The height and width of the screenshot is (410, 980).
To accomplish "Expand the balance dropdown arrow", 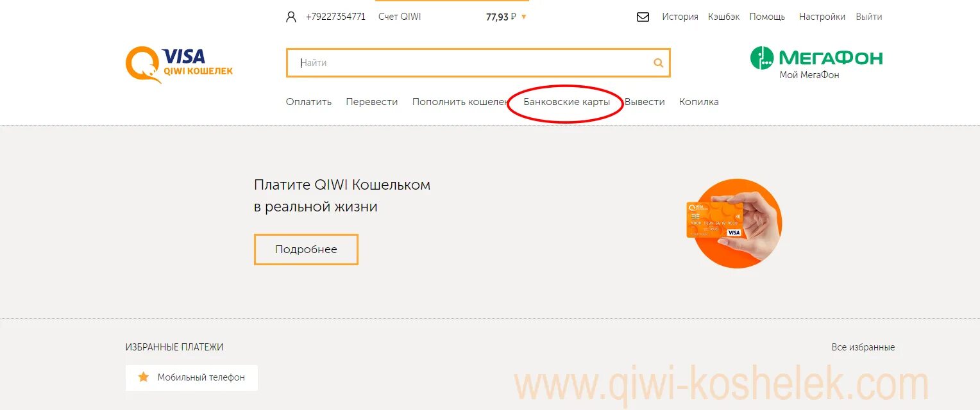I will [x=524, y=17].
